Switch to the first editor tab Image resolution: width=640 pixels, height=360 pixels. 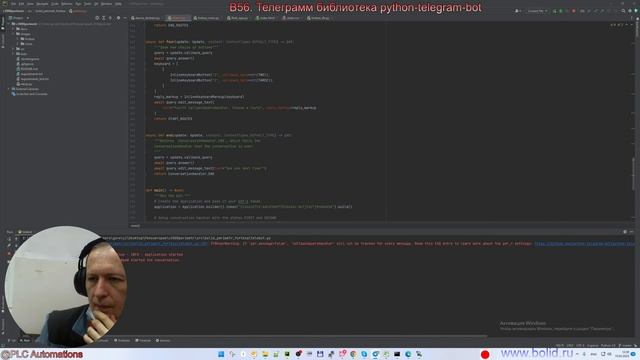[146, 18]
